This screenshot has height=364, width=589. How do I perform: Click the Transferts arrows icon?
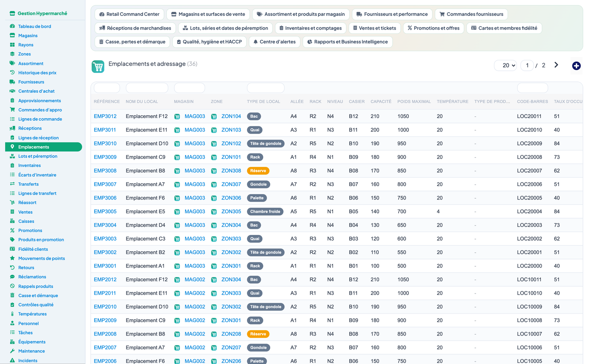[12, 184]
